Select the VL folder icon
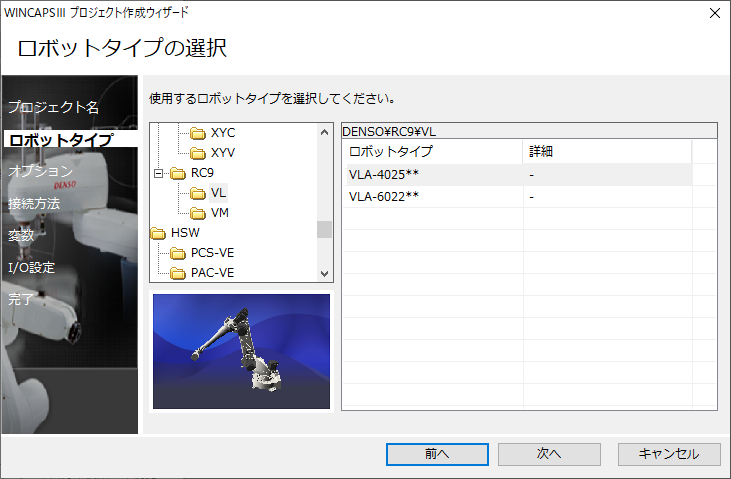 click(x=197, y=193)
